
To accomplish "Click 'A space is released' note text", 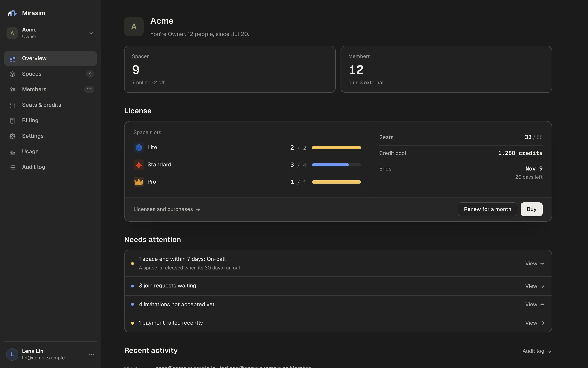I will point(190,268).
